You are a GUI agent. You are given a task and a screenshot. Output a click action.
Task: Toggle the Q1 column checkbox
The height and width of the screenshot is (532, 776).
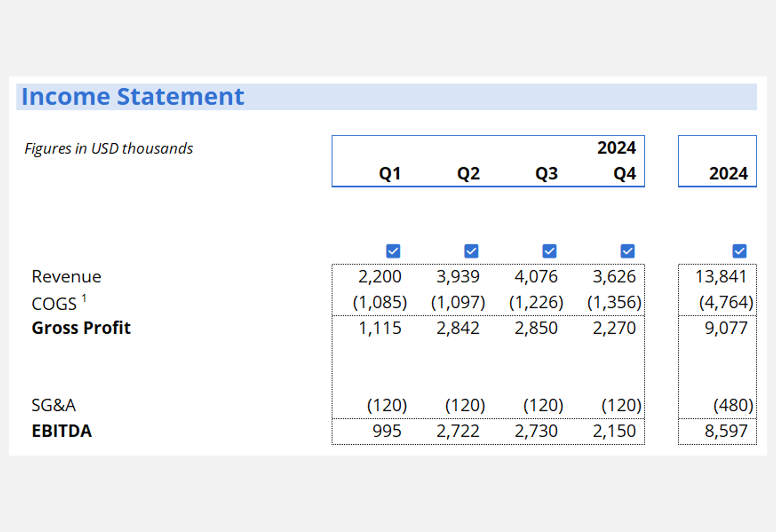coord(393,251)
